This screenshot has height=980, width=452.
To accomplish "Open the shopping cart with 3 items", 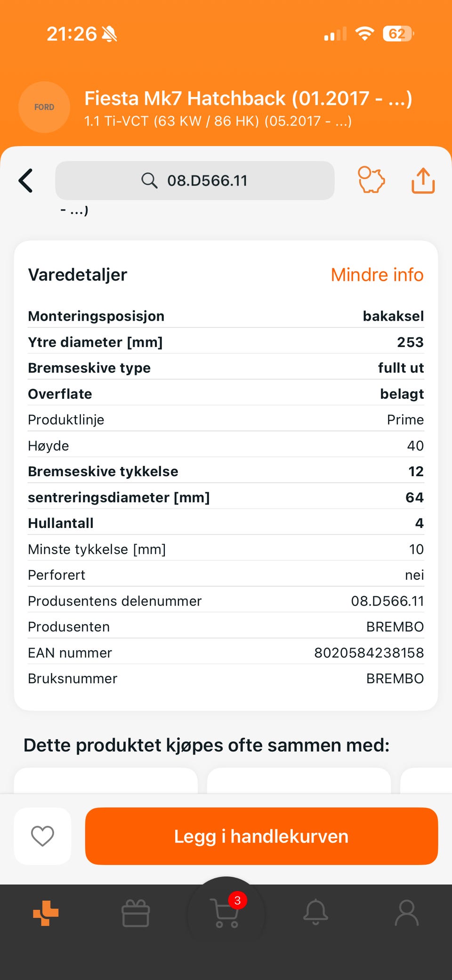I will pyautogui.click(x=226, y=913).
